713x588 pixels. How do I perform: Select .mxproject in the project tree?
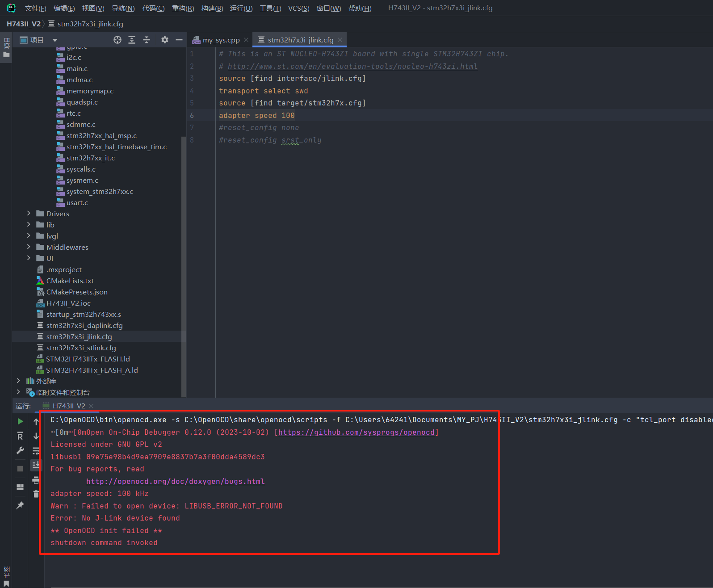click(x=64, y=269)
